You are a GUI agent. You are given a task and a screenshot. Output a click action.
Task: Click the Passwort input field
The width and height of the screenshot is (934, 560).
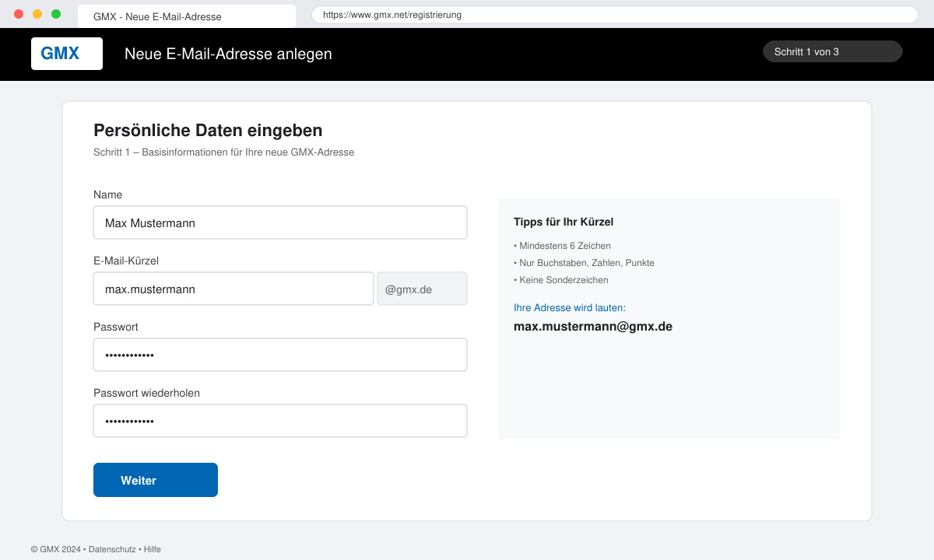pos(280,355)
